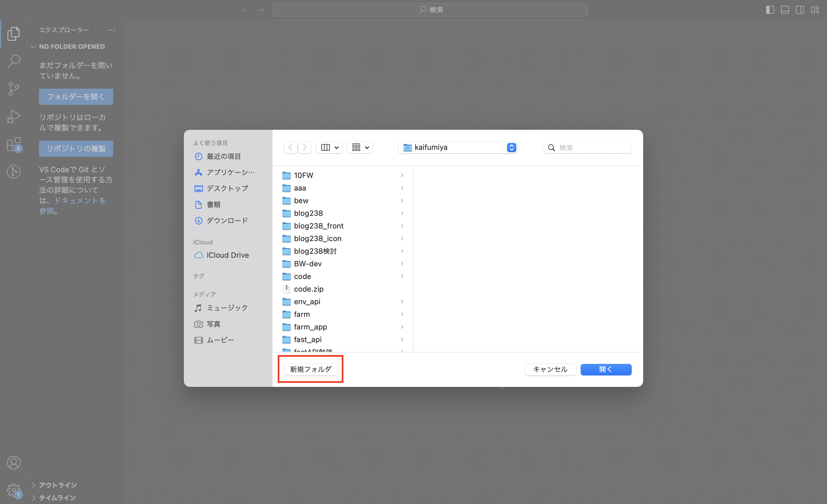Click the リポジトリの複製 button
This screenshot has height=504, width=827.
(x=76, y=149)
